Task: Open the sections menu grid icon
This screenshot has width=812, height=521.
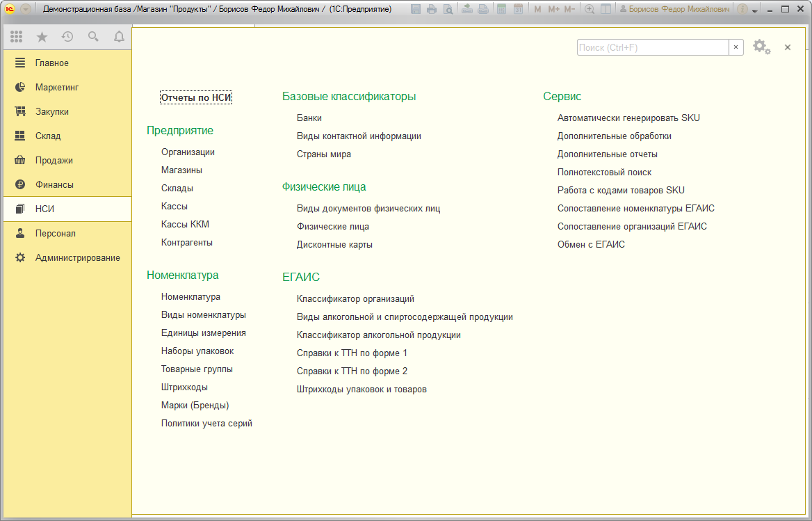Action: (16, 37)
